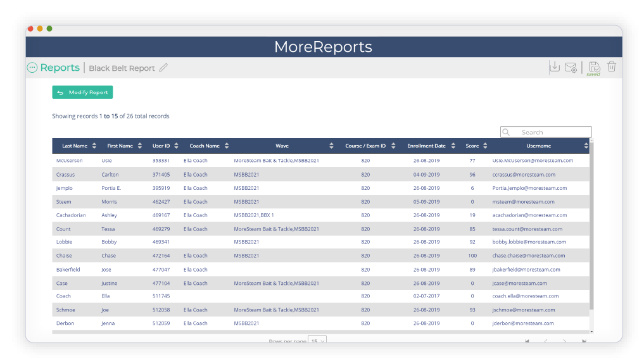Screen dimensions: 644x364
Task: Sort by Score column
Action: (x=485, y=146)
